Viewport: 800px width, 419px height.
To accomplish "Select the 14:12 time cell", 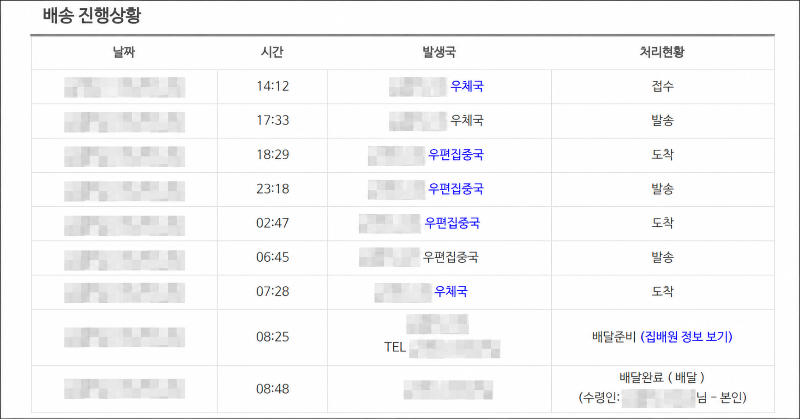I will 272,86.
